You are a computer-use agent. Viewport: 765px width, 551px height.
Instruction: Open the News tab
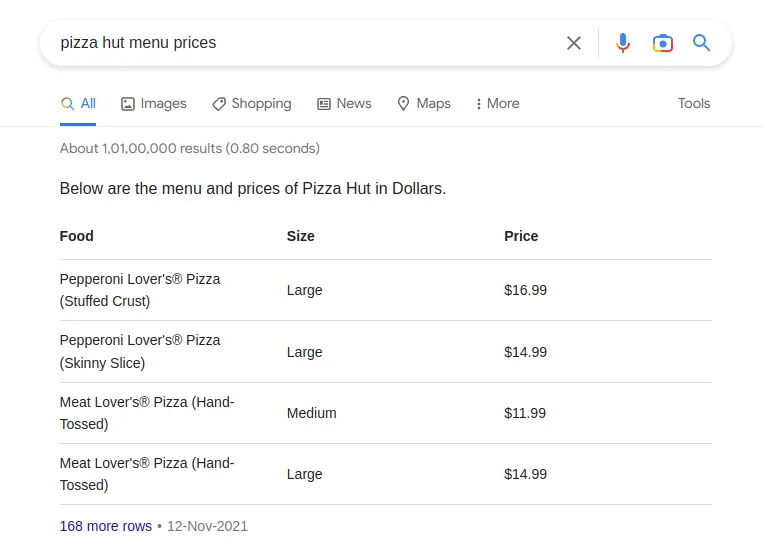(344, 103)
